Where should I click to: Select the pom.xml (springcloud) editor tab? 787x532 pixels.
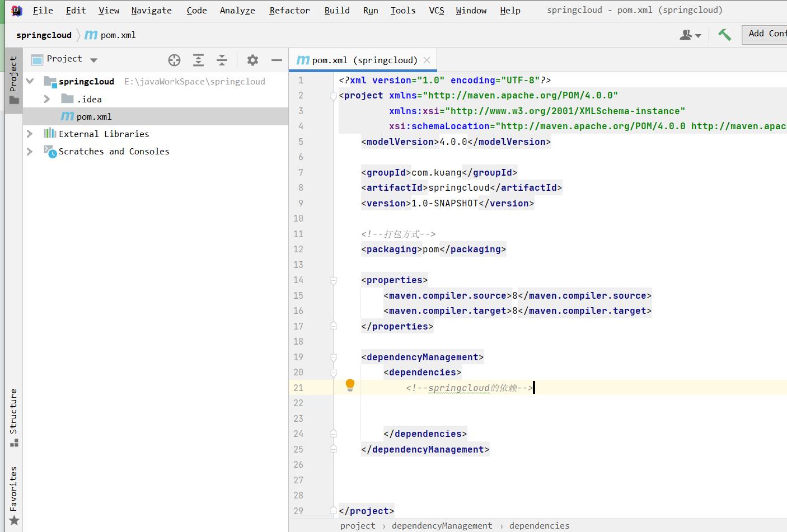point(363,60)
